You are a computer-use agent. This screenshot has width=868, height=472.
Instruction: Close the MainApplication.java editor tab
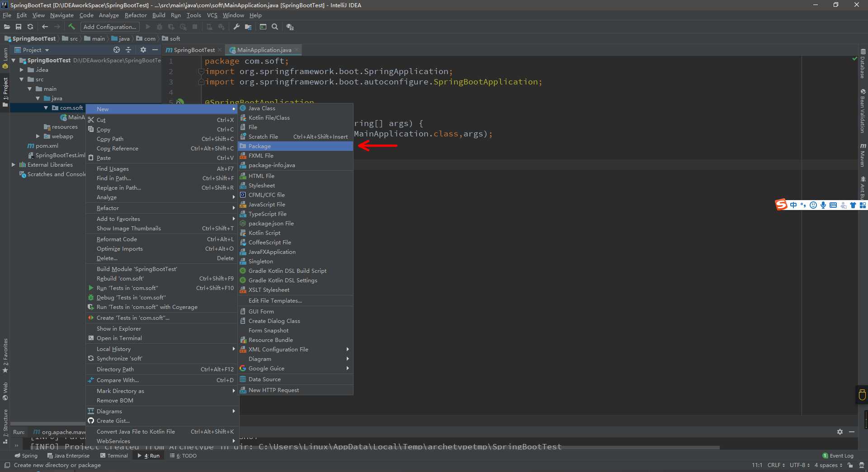297,50
